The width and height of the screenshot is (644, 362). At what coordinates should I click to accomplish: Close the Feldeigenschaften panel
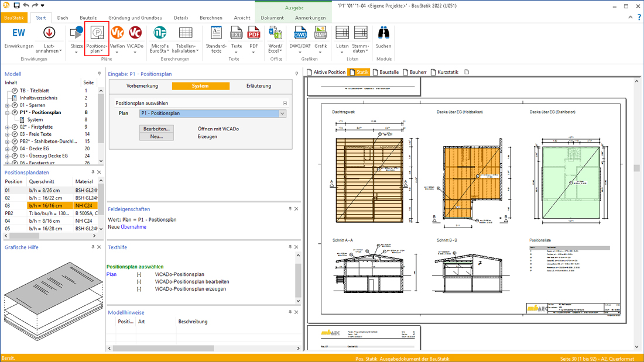coord(296,209)
